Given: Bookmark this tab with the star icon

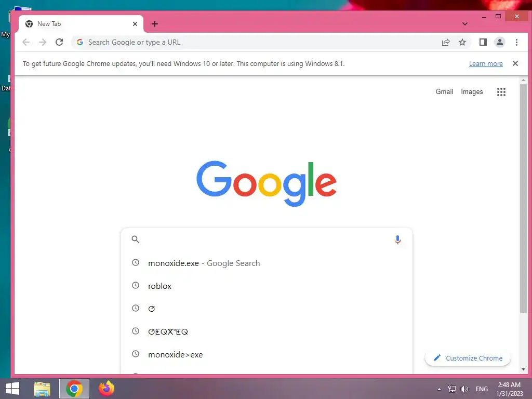Looking at the screenshot, I should pyautogui.click(x=462, y=42).
